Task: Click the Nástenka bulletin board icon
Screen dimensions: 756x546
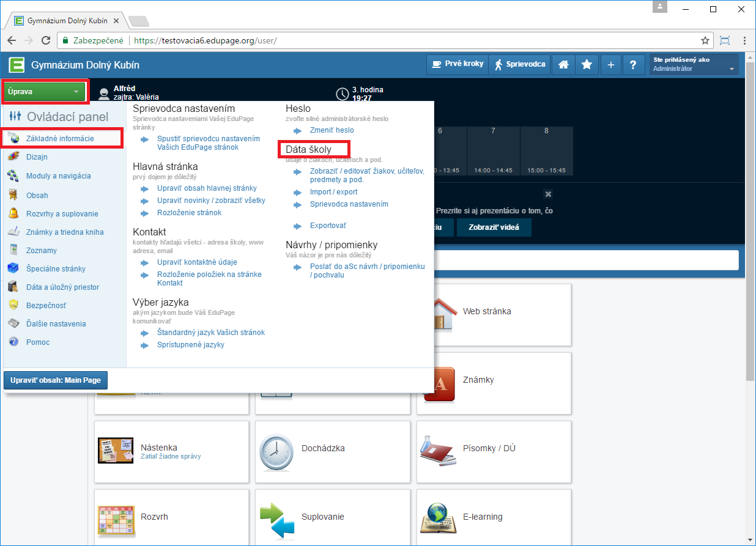Action: click(116, 451)
